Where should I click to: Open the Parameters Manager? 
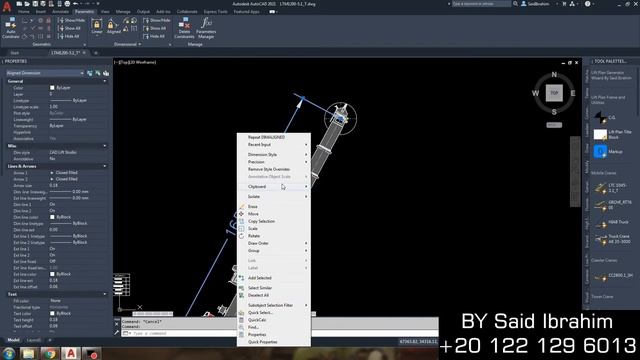pyautogui.click(x=206, y=28)
